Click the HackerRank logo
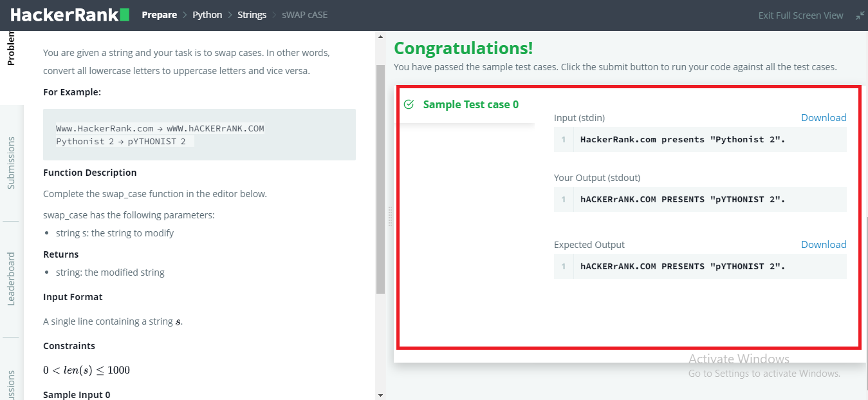This screenshot has width=868, height=400. [69, 15]
